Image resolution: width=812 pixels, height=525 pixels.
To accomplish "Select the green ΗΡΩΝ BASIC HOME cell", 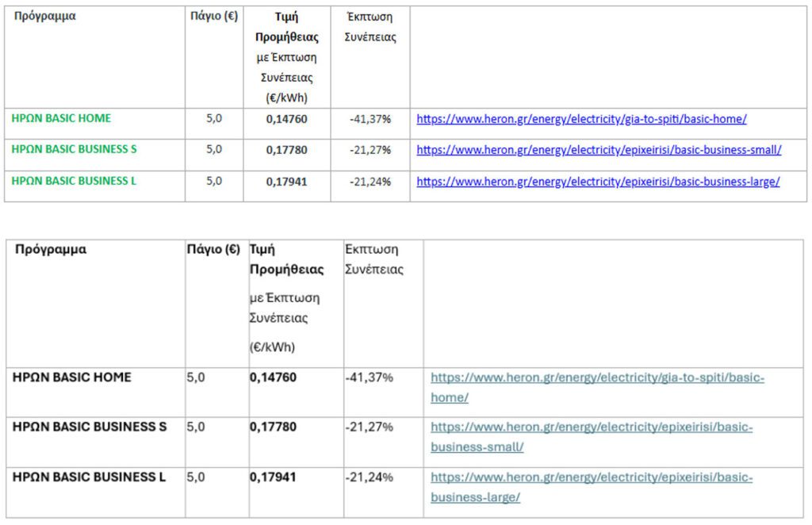I will (x=61, y=118).
